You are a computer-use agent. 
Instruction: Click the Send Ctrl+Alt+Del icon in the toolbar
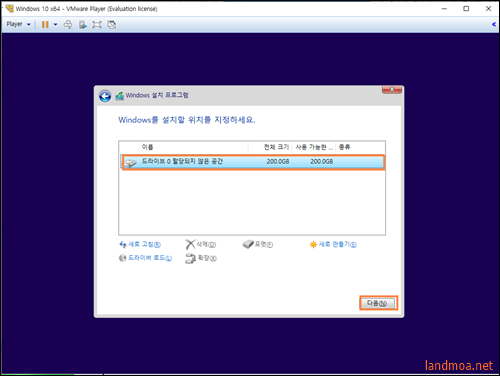68,24
